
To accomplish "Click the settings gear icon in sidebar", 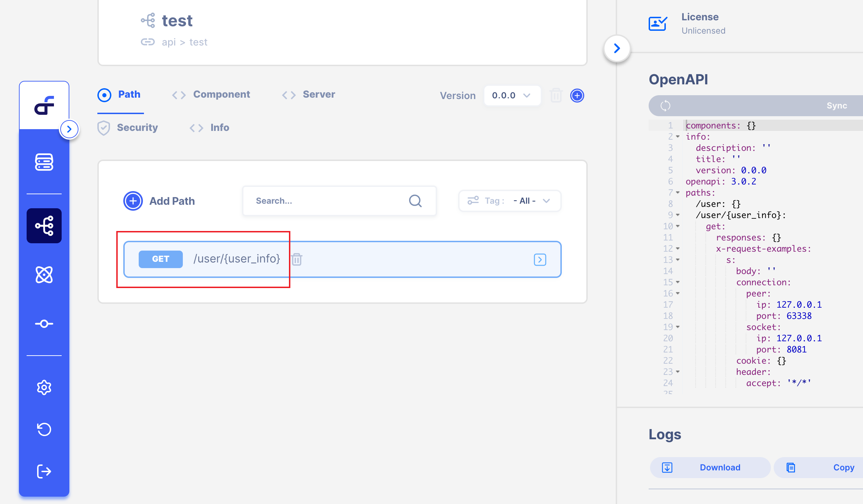I will pos(44,387).
